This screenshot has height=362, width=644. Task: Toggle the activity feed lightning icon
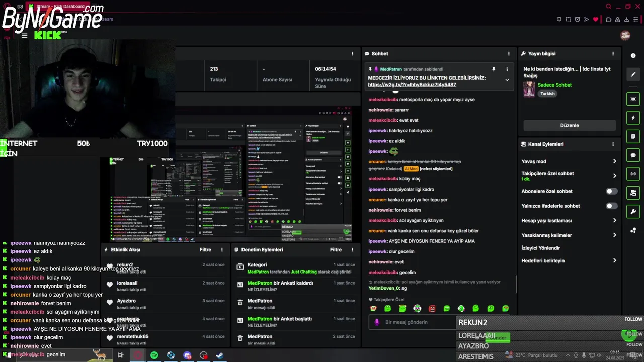pos(633,118)
